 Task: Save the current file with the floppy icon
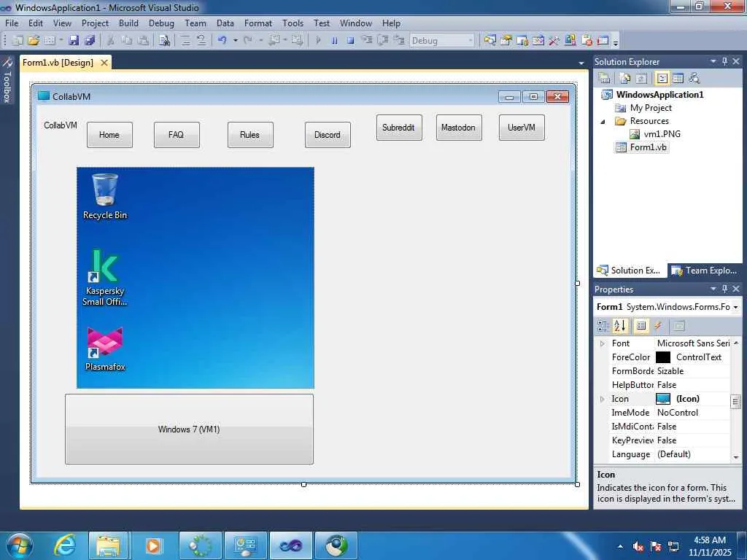[74, 41]
